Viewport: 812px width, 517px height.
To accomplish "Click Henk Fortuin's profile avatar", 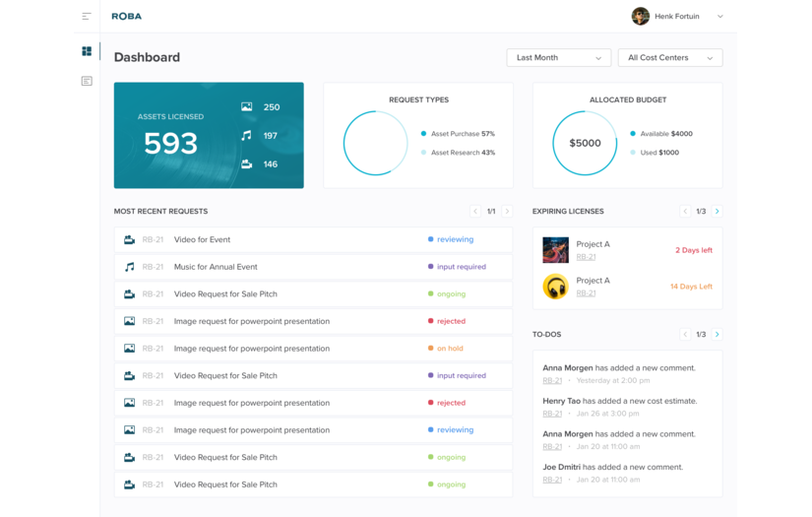I will coord(640,17).
